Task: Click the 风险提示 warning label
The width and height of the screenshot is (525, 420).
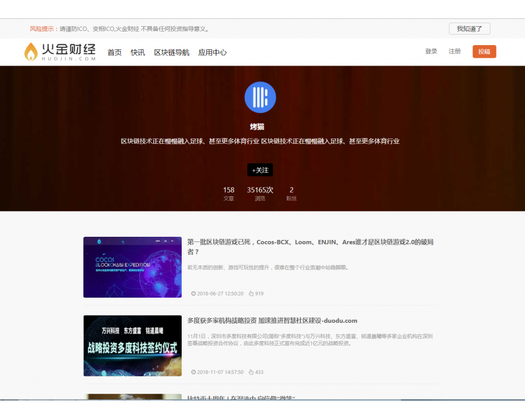Action: click(41, 29)
